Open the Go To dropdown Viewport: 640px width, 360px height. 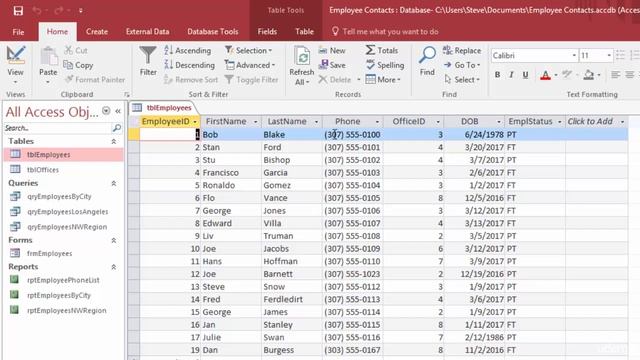[x=462, y=65]
